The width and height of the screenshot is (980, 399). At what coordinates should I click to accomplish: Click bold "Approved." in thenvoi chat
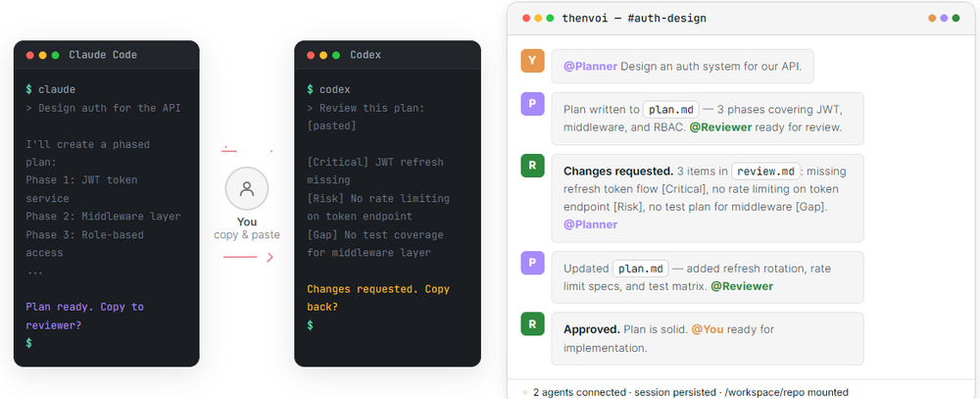click(x=592, y=329)
